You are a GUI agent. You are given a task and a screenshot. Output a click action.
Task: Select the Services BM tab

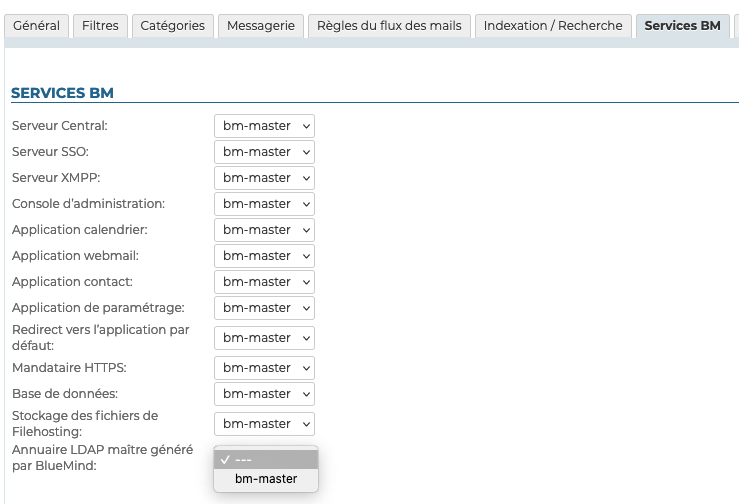click(x=682, y=26)
